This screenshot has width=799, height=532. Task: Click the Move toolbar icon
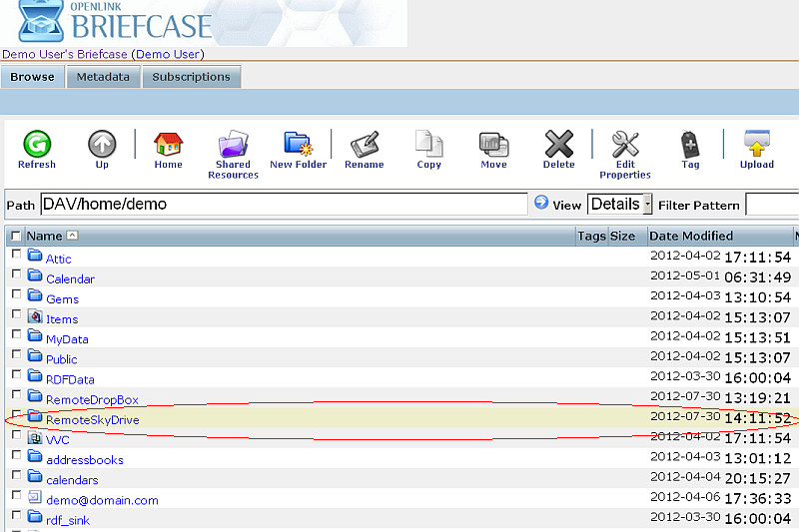pyautogui.click(x=493, y=145)
